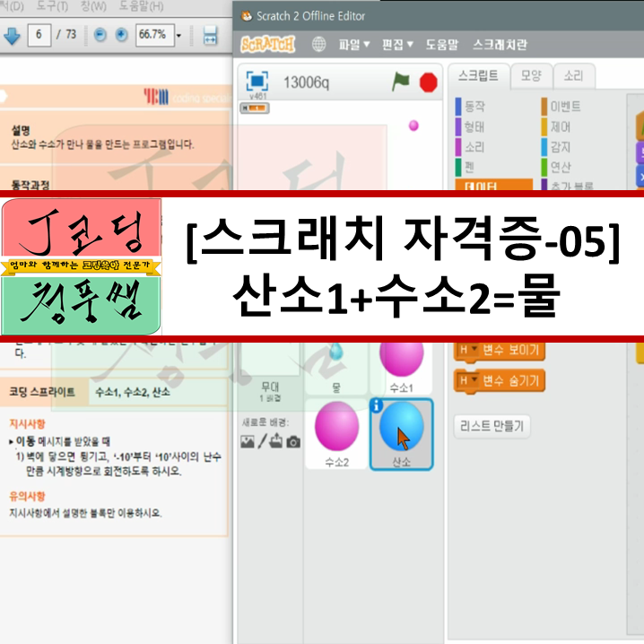This screenshot has width=644, height=644.
Task: Open info for the 산소 sprite
Action: (x=376, y=405)
